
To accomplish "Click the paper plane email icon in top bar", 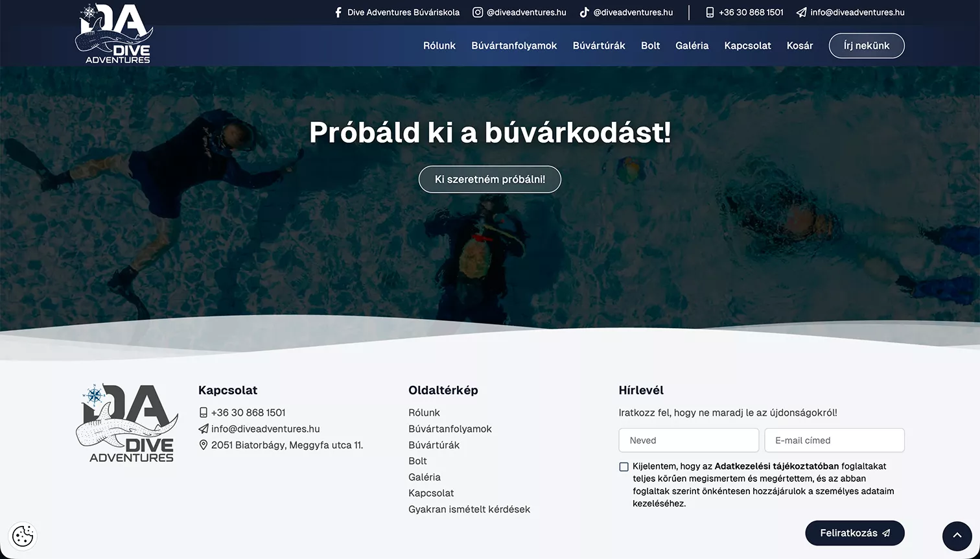I will pyautogui.click(x=802, y=12).
